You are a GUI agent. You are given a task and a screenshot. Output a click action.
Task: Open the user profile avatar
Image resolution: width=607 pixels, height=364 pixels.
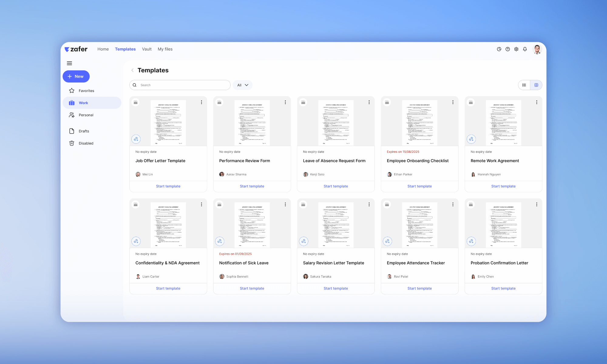pos(537,49)
